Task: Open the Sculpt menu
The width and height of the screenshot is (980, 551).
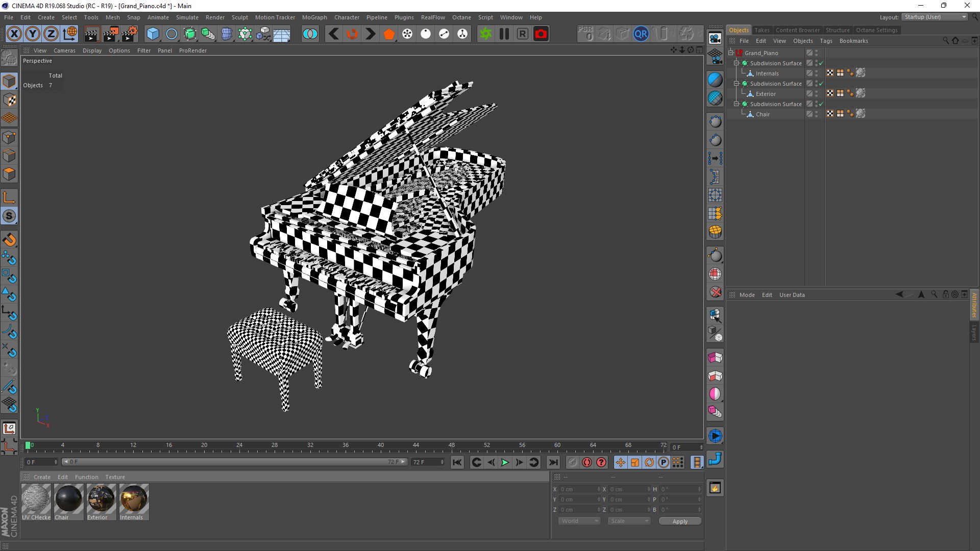Action: [239, 17]
